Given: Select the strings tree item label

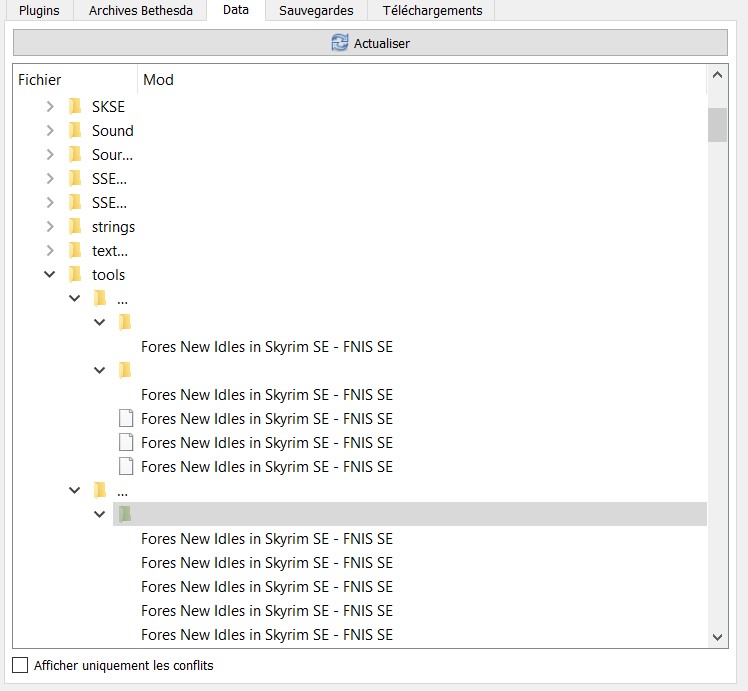Looking at the screenshot, I should pyautogui.click(x=114, y=227).
